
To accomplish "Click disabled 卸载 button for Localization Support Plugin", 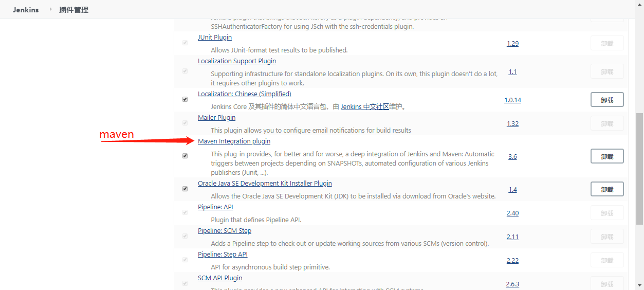I will tap(607, 71).
